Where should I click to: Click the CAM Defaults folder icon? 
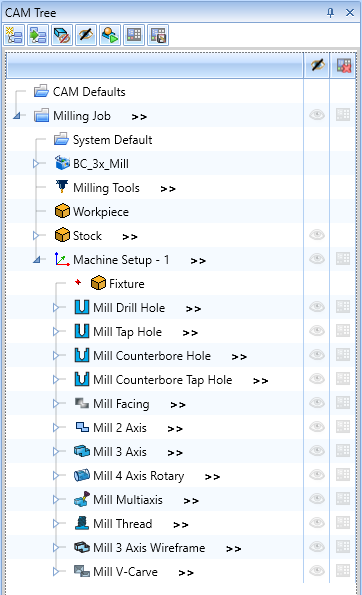point(41,91)
